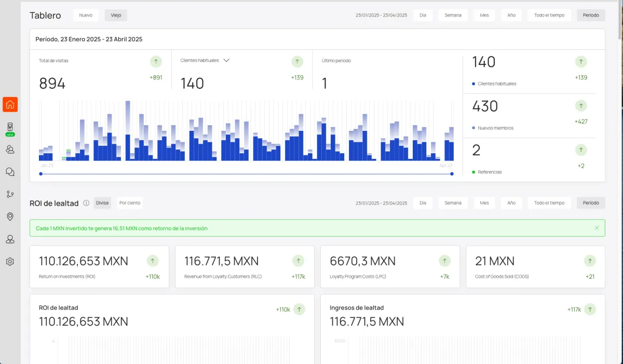Open the Tablero date range 23/01/2025 - 23/04/2025
The width and height of the screenshot is (623, 364).
coord(381,16)
